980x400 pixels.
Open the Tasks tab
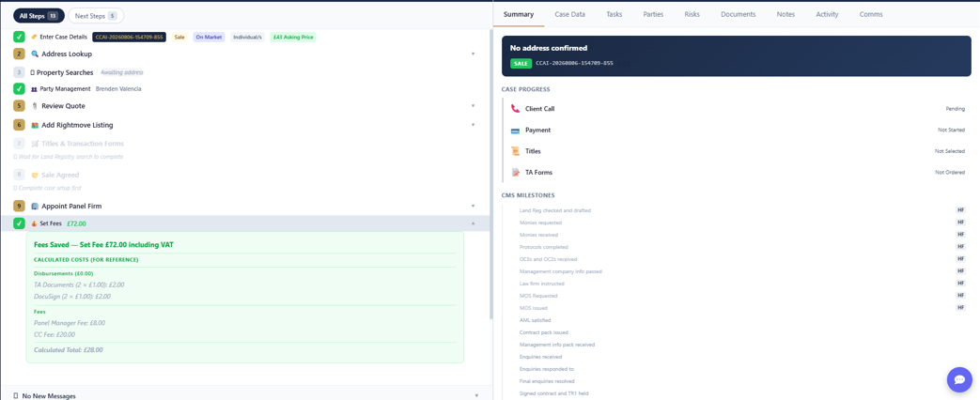[x=614, y=14]
